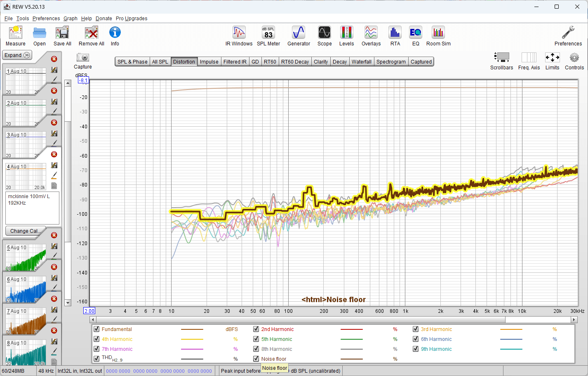Open Preferences wrench icon
Viewport: 588px width, 376px height.
568,36
